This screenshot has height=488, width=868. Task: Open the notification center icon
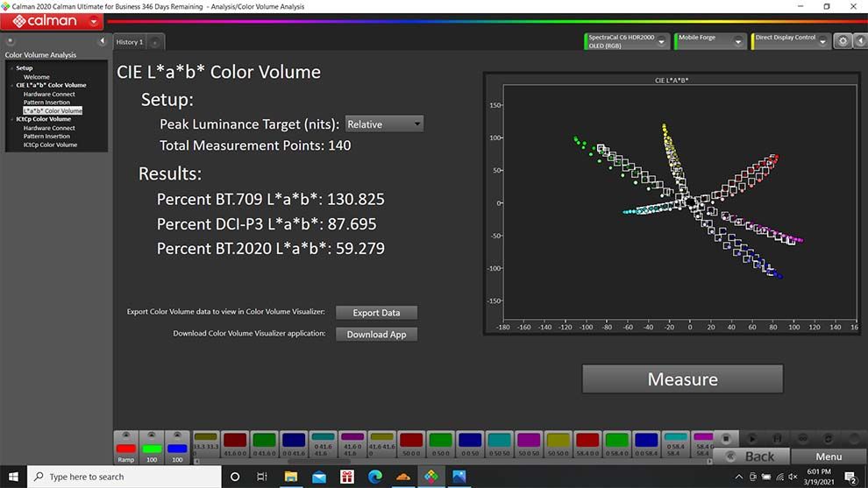[850, 477]
